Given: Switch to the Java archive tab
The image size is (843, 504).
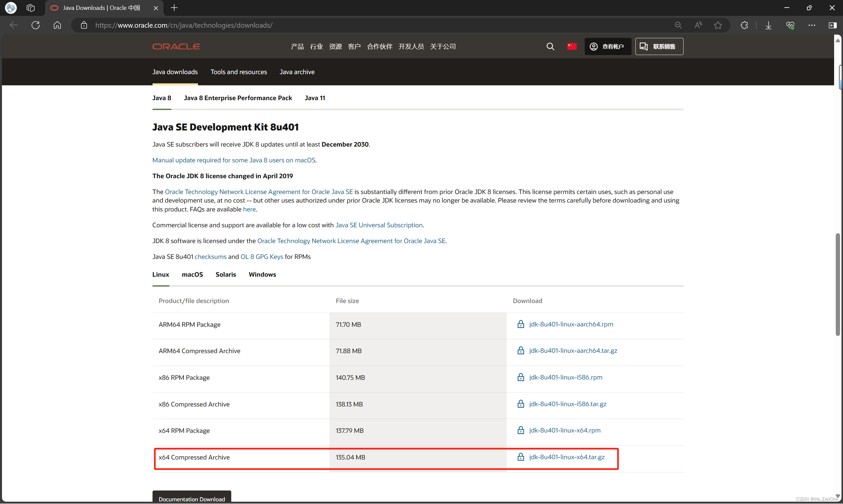Looking at the screenshot, I should 297,72.
